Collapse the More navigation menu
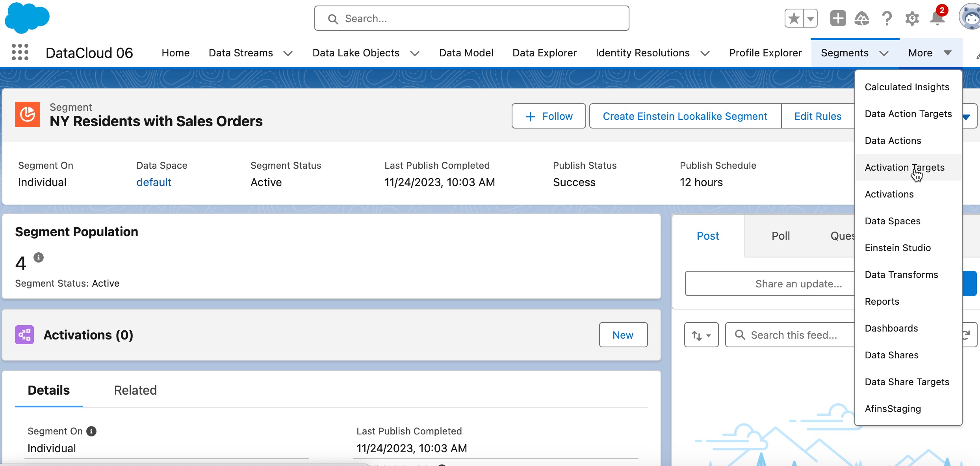Screen dimensions: 980x466 pyautogui.click(x=930, y=53)
